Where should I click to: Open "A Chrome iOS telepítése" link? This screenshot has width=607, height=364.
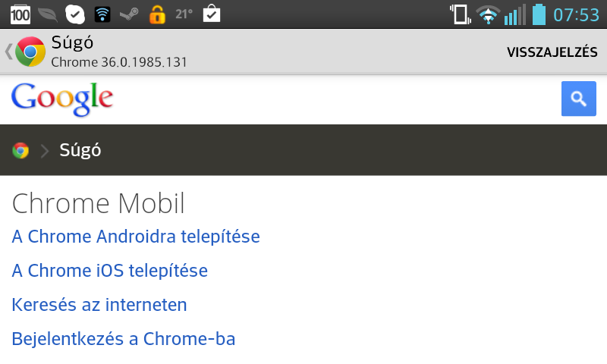pos(110,271)
